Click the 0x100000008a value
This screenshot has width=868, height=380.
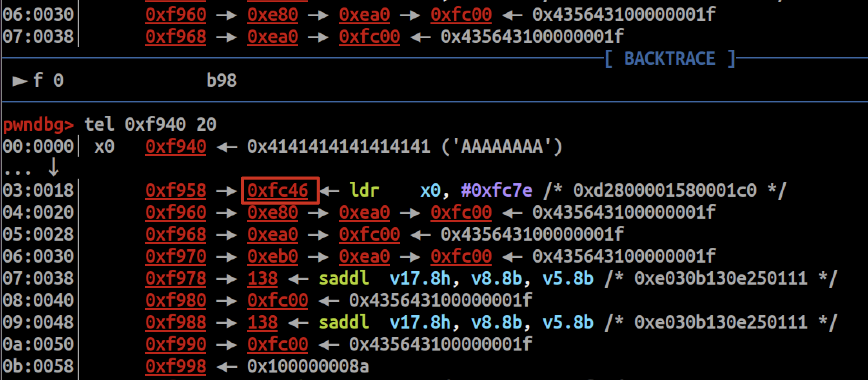coord(308,367)
